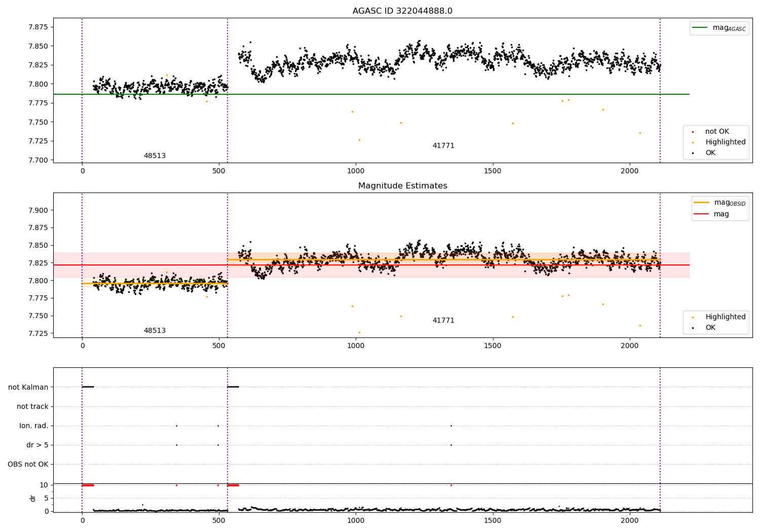The width and height of the screenshot is (760, 532).
Task: Click the 7.700 tick on top plot y-axis
Action: click(x=38, y=161)
